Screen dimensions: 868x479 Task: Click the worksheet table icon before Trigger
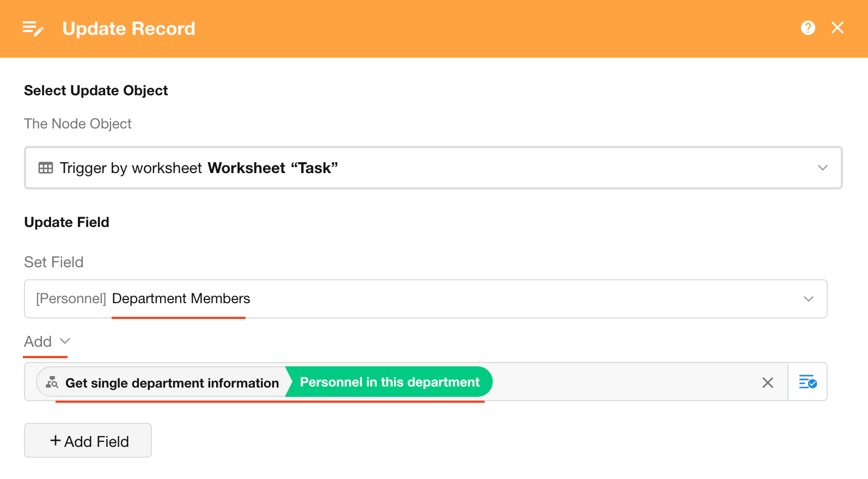point(46,168)
